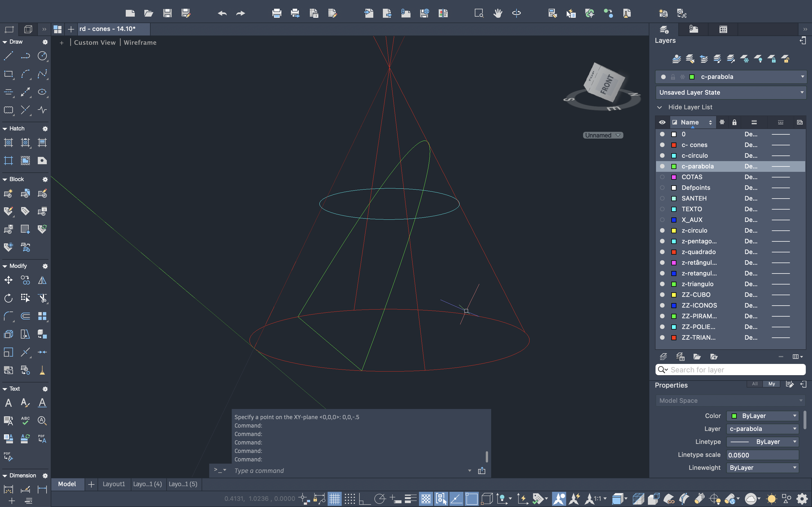Click the Wireframe visual style label
This screenshot has height=507, width=812.
(x=140, y=43)
